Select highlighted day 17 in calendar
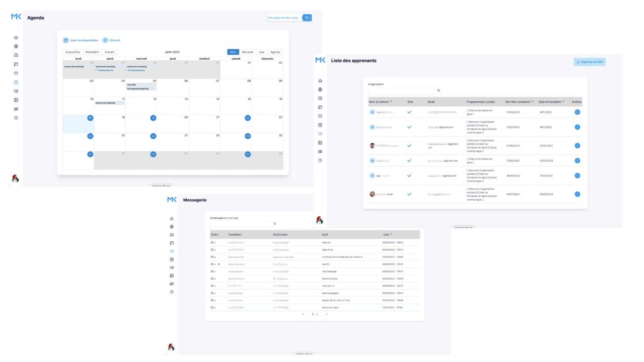 [x=90, y=118]
